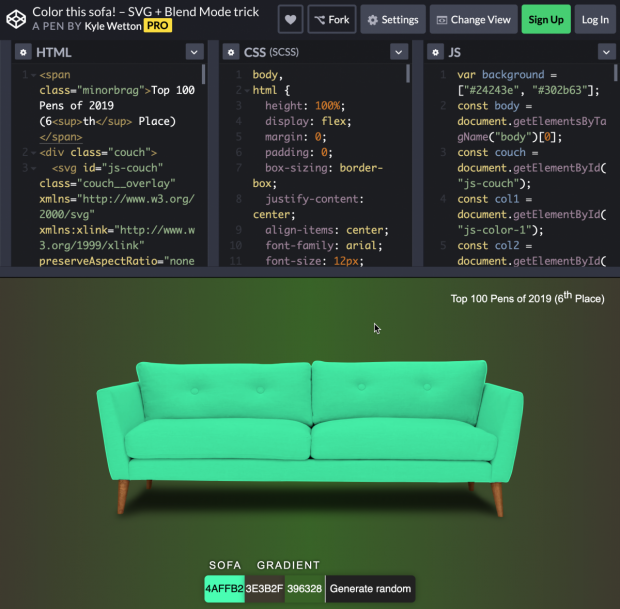The height and width of the screenshot is (609, 620).
Task: Collapse CSS line 2 fold arrow
Action: pyautogui.click(x=247, y=91)
